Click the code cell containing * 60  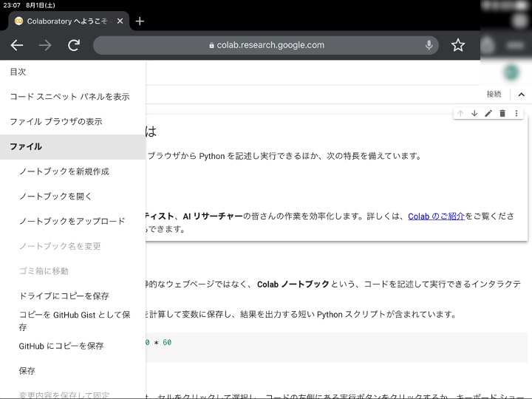click(336, 347)
